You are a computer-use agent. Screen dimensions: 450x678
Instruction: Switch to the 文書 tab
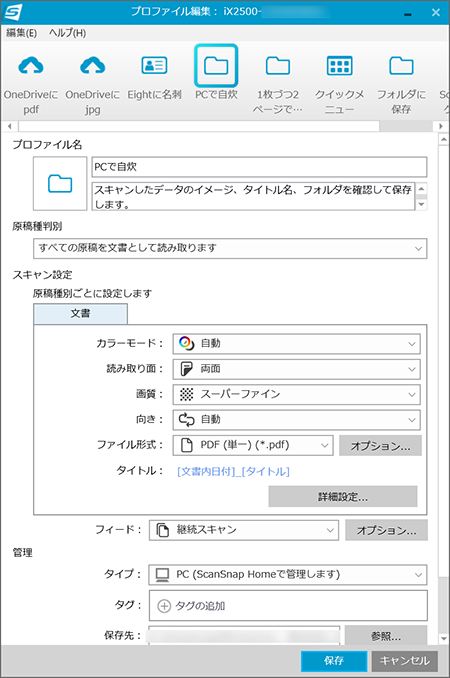[x=80, y=313]
